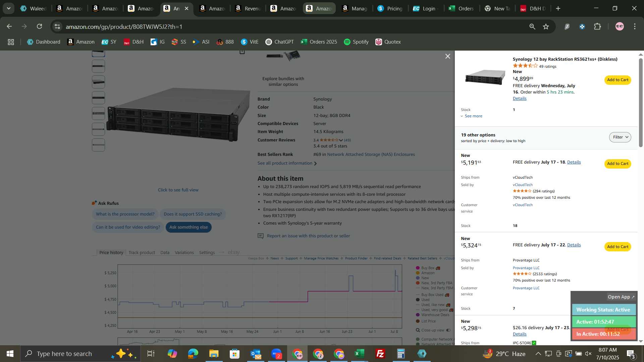Open the VitE bookmark

pyautogui.click(x=250, y=42)
